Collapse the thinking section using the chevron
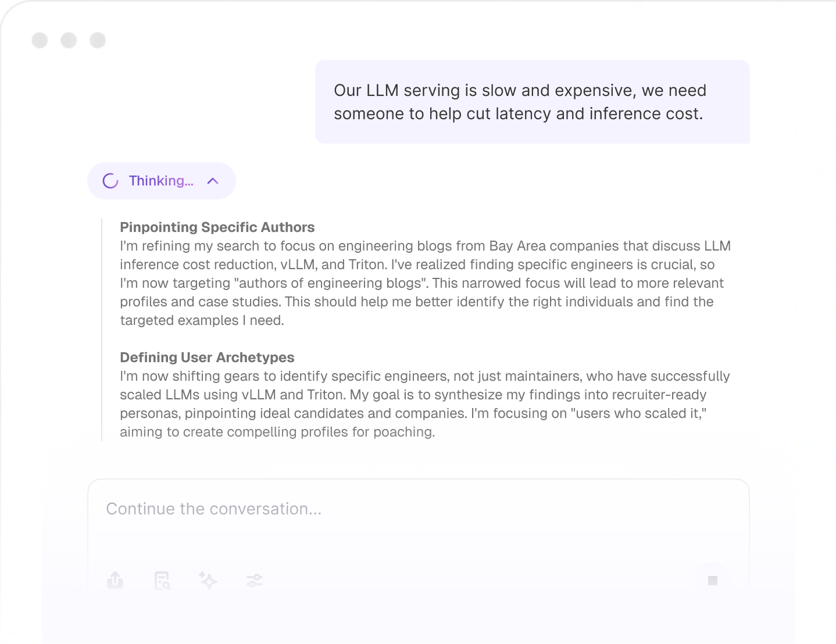The height and width of the screenshot is (644, 836). click(213, 181)
